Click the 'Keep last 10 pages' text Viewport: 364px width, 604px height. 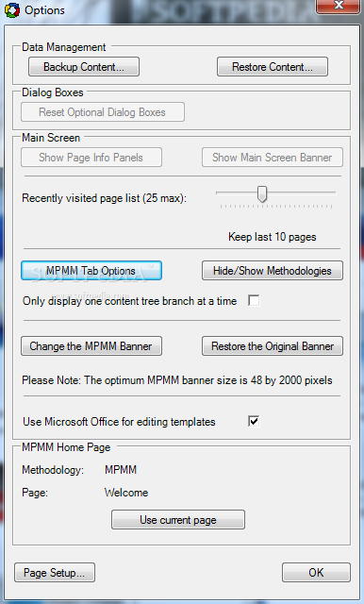click(272, 237)
